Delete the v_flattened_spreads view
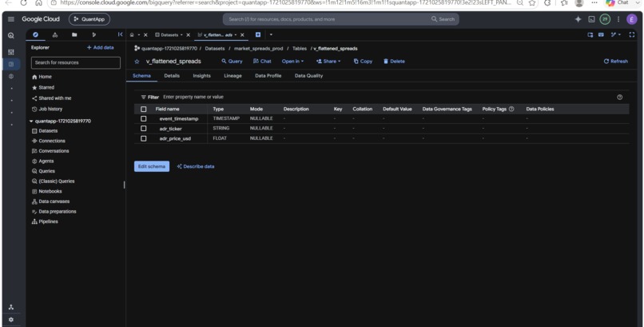Viewport: 644px width, 327px height. pyautogui.click(x=394, y=62)
